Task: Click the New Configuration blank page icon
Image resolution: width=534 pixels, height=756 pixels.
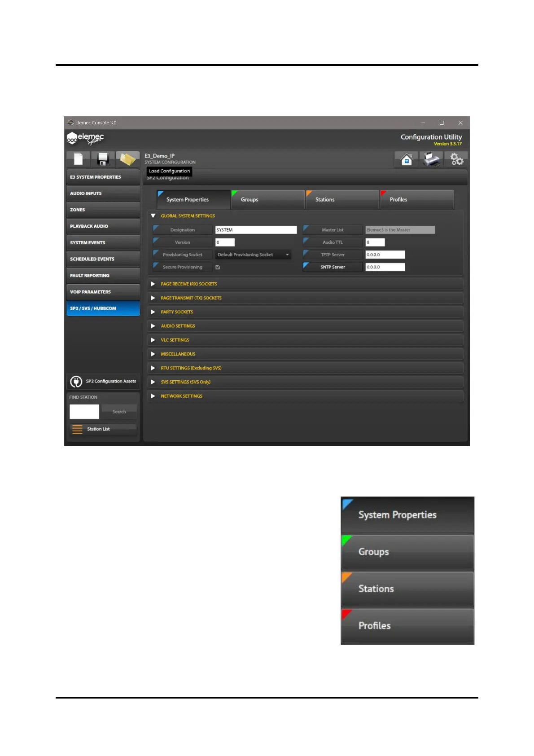Action: pos(79,159)
